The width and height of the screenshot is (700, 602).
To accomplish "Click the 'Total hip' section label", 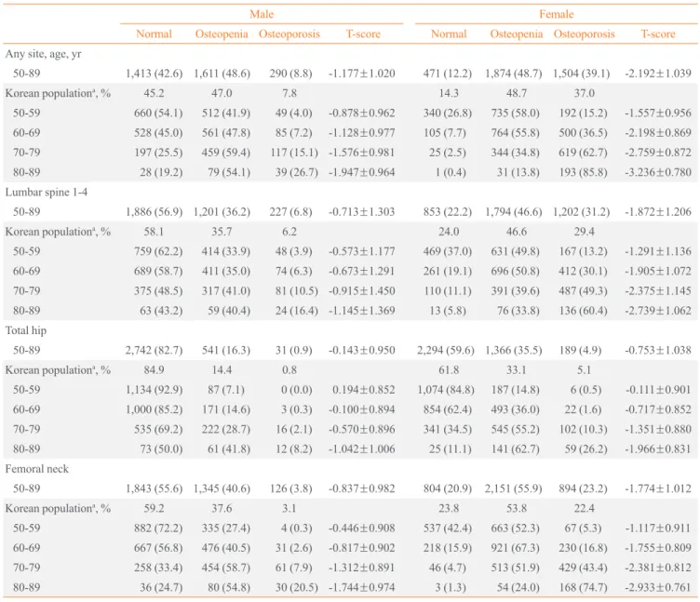I will tap(26, 330).
